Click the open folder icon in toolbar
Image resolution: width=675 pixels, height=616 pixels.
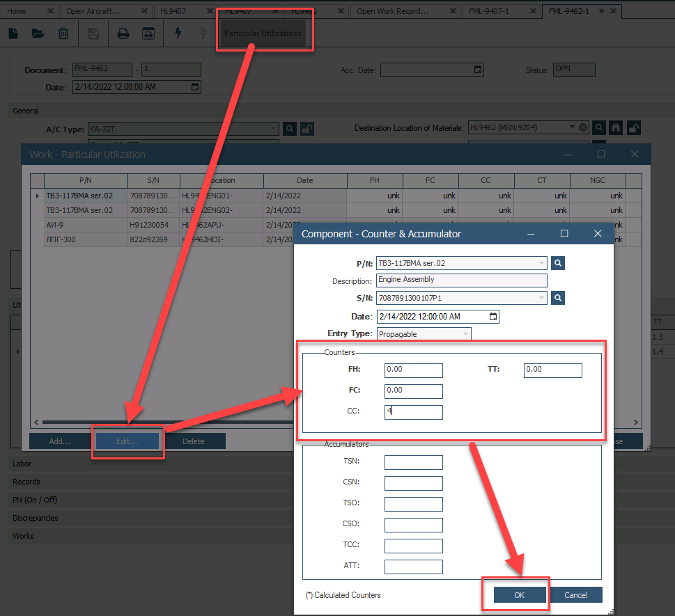pyautogui.click(x=38, y=33)
